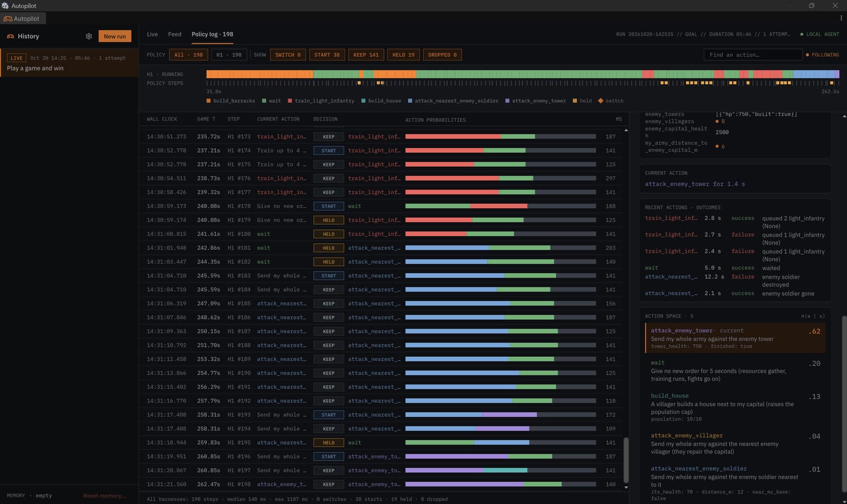The height and width of the screenshot is (504, 847).
Task: Toggle the DROPPED 0 show filter
Action: coord(443,55)
